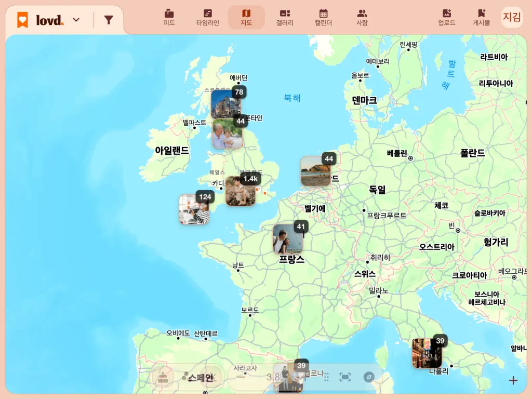Open the 캘린더 calendar tab

(x=323, y=17)
